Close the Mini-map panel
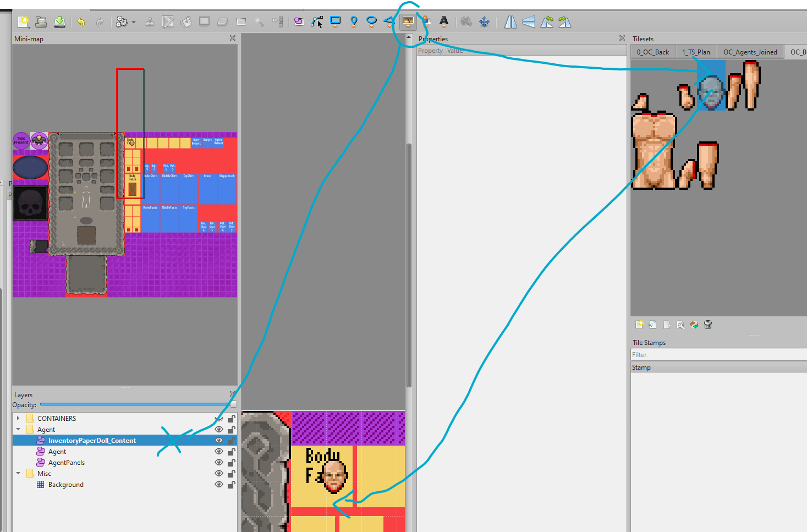This screenshot has height=532, width=807. coord(233,39)
